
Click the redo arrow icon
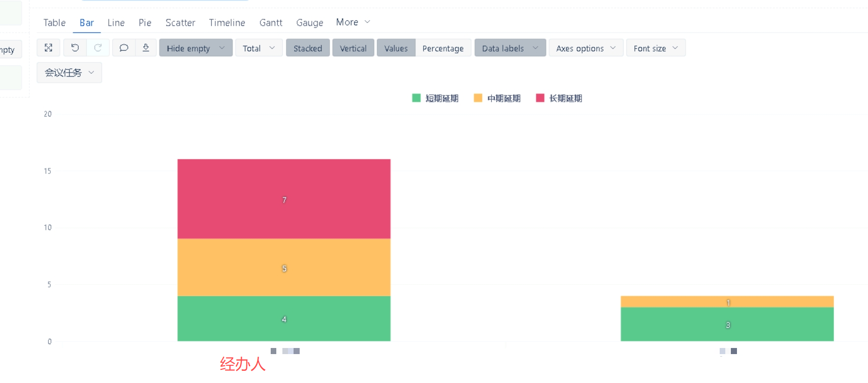[98, 48]
